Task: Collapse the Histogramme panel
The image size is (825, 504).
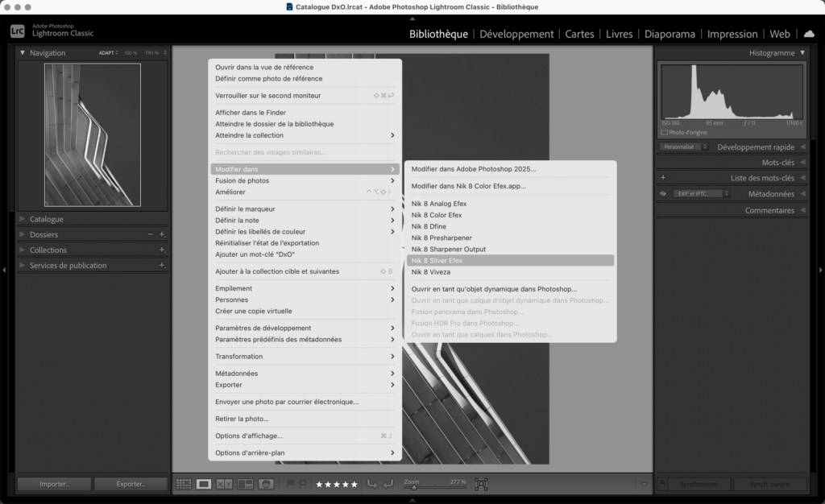Action: tap(802, 52)
